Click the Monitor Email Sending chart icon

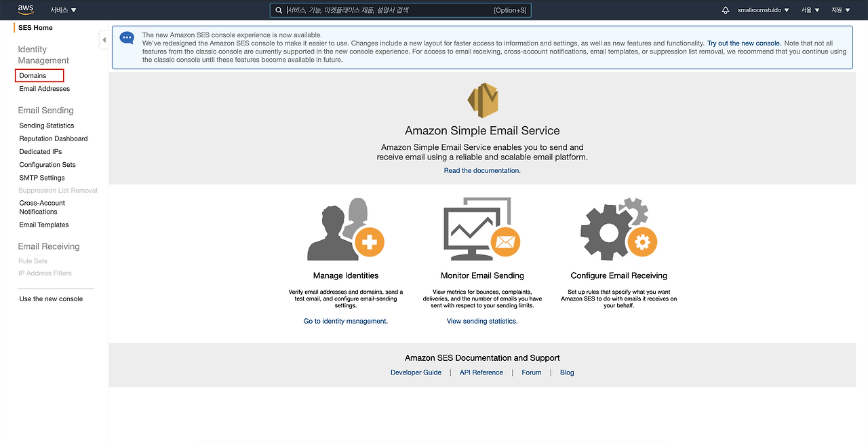pos(481,229)
